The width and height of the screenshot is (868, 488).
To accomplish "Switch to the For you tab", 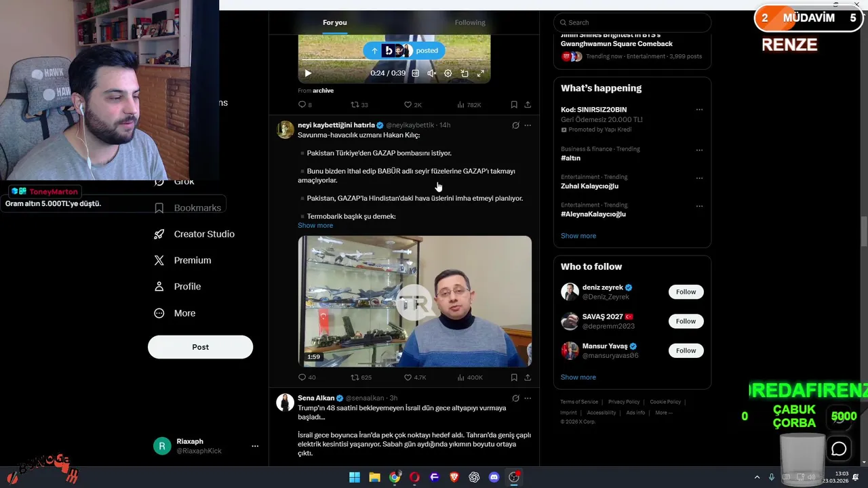I will (x=335, y=22).
